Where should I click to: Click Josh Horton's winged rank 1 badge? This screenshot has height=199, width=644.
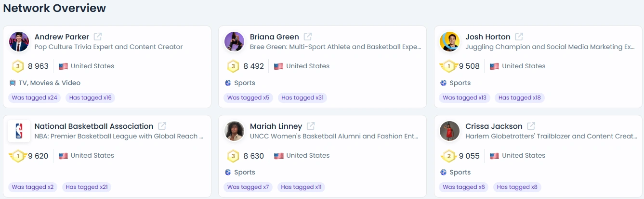[449, 66]
